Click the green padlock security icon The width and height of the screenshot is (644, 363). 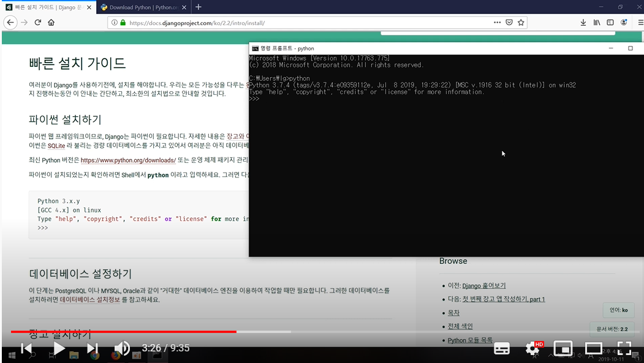click(123, 23)
